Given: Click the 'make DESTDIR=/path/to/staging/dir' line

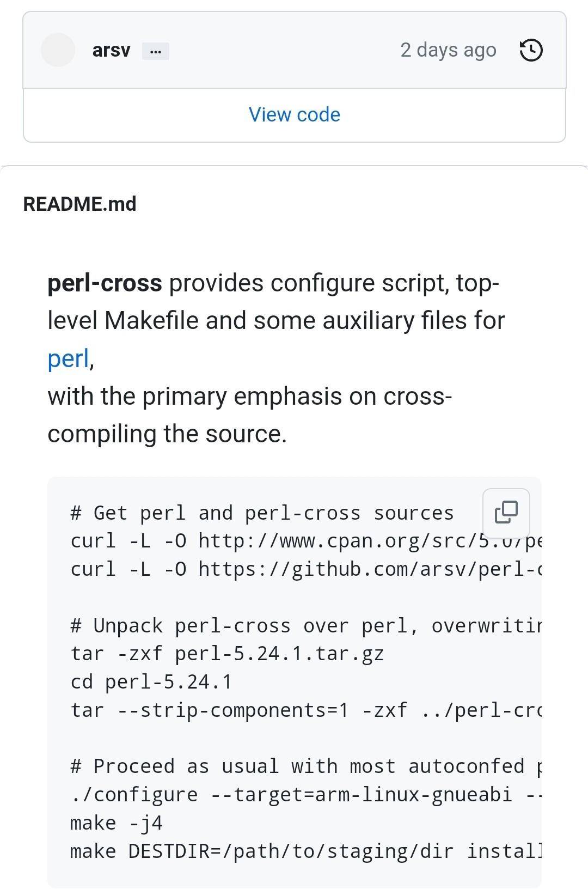Looking at the screenshot, I should (x=305, y=851).
